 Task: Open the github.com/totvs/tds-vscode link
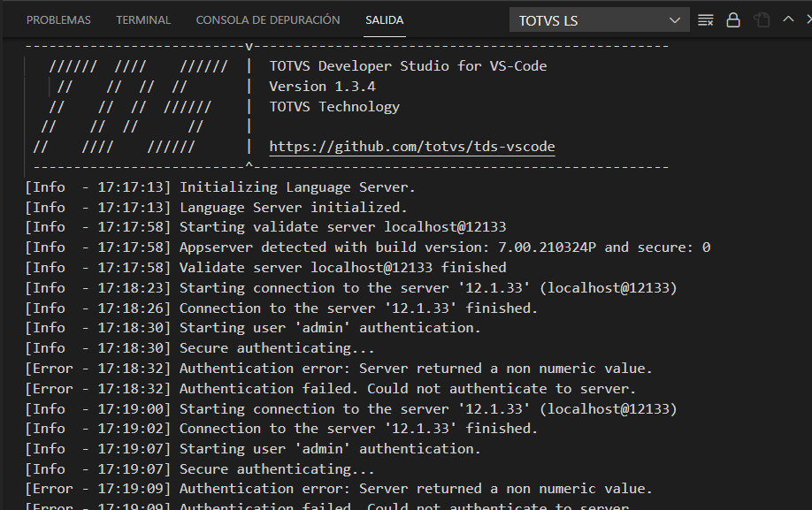[411, 147]
